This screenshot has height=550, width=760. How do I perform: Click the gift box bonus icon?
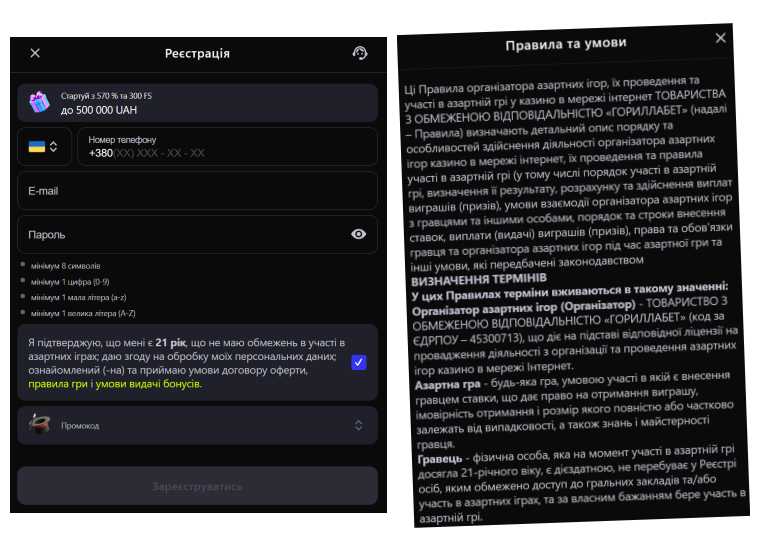pos(39,102)
